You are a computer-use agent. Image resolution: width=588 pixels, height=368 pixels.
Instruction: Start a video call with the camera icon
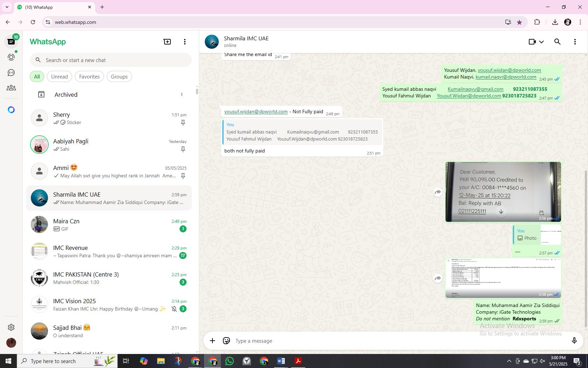click(532, 42)
